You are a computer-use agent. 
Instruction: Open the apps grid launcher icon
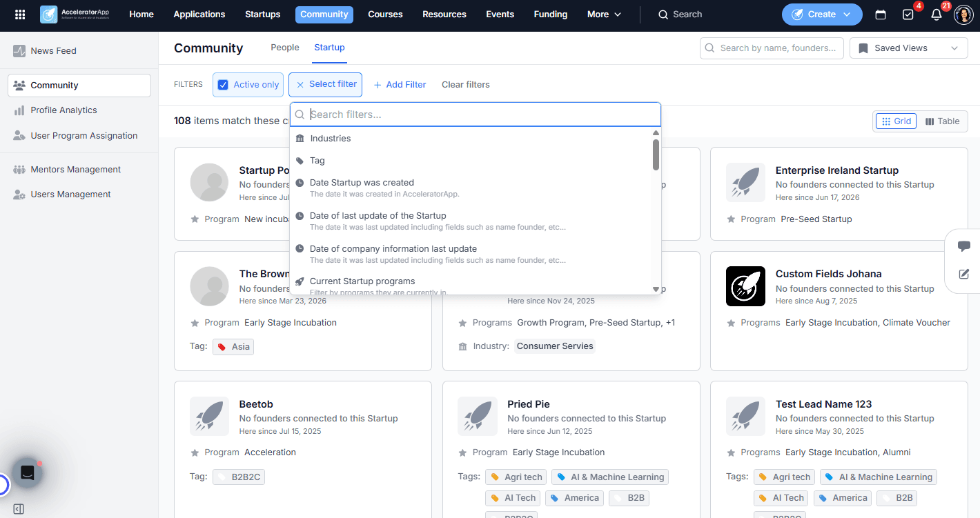pos(20,14)
